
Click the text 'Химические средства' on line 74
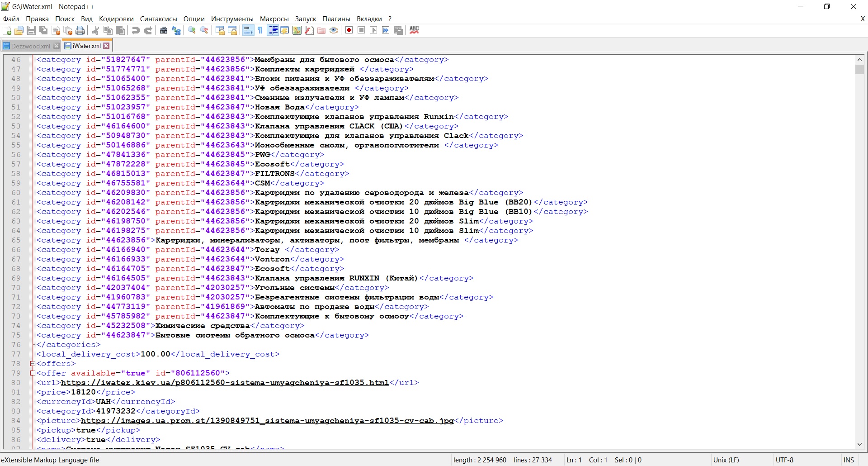point(203,326)
